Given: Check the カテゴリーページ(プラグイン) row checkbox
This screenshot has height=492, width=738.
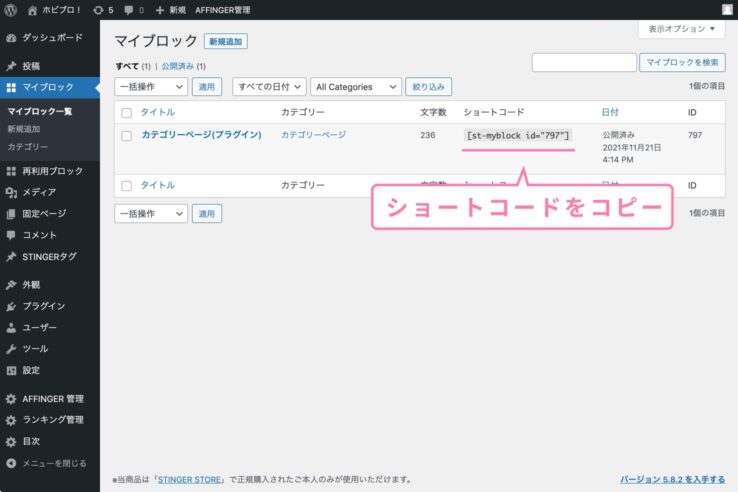Looking at the screenshot, I should [x=126, y=136].
